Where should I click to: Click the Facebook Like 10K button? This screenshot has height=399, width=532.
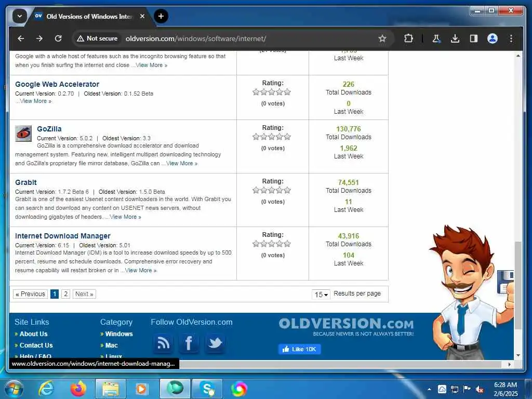(x=300, y=349)
